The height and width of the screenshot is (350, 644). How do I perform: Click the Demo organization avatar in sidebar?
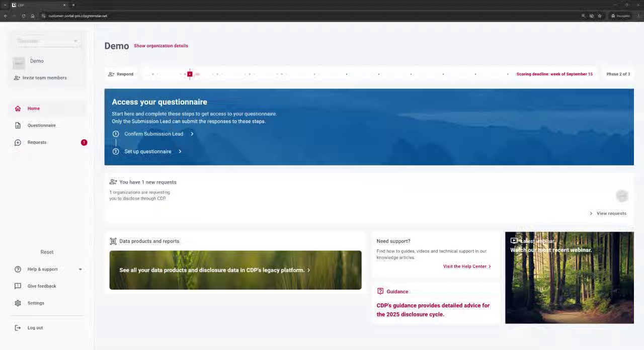tap(19, 63)
